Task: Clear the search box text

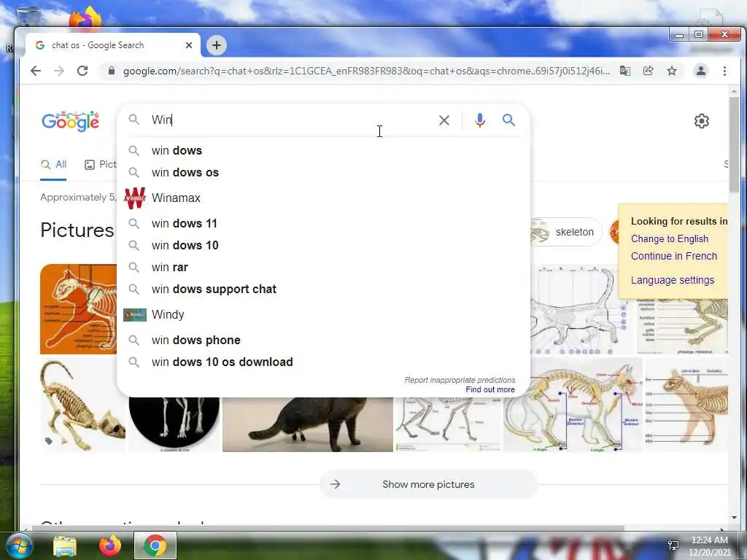Action: tap(444, 120)
